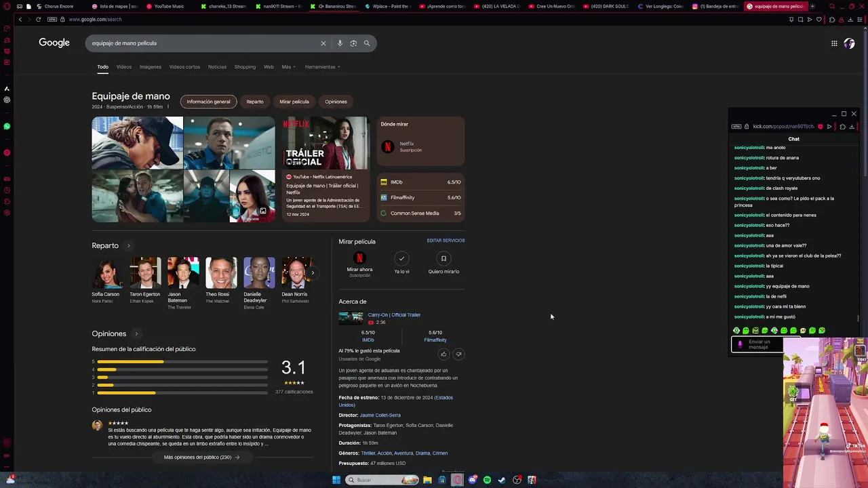The height and width of the screenshot is (488, 868).
Task: Play the Tráiler oficial video thumbnail
Action: (x=325, y=143)
